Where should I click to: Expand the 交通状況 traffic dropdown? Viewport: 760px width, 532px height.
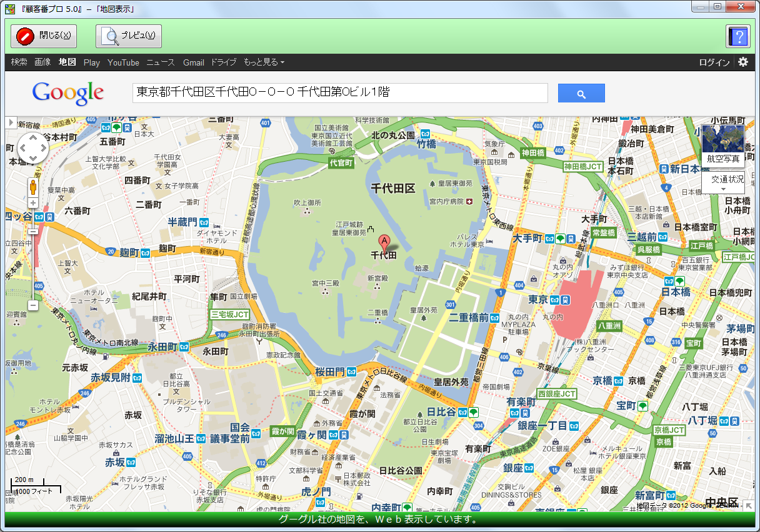coord(723,183)
